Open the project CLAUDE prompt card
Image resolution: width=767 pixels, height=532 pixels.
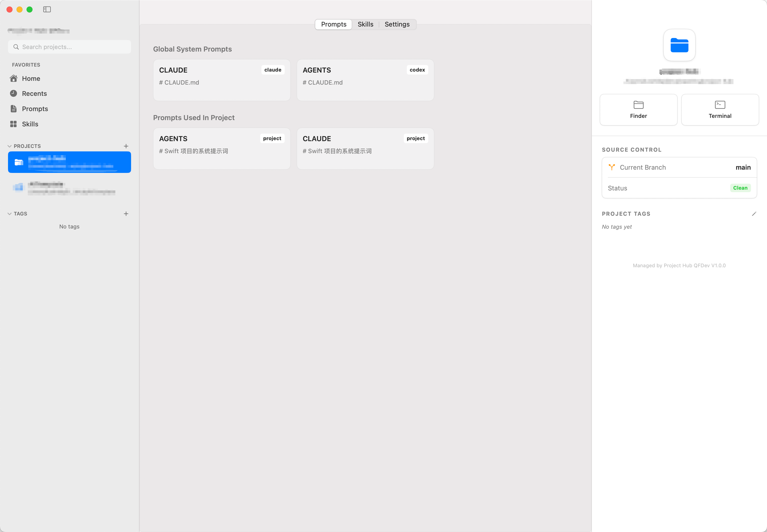pos(365,149)
